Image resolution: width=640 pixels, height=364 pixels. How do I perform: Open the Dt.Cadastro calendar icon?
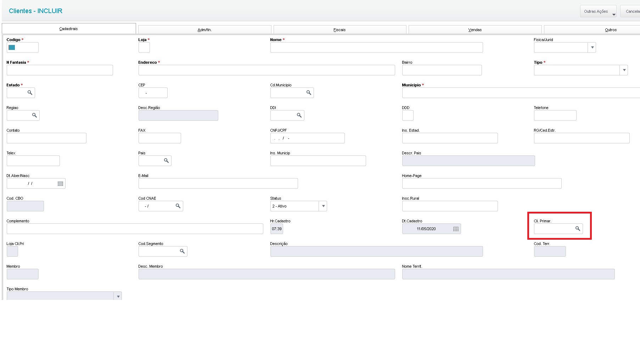pyautogui.click(x=456, y=229)
